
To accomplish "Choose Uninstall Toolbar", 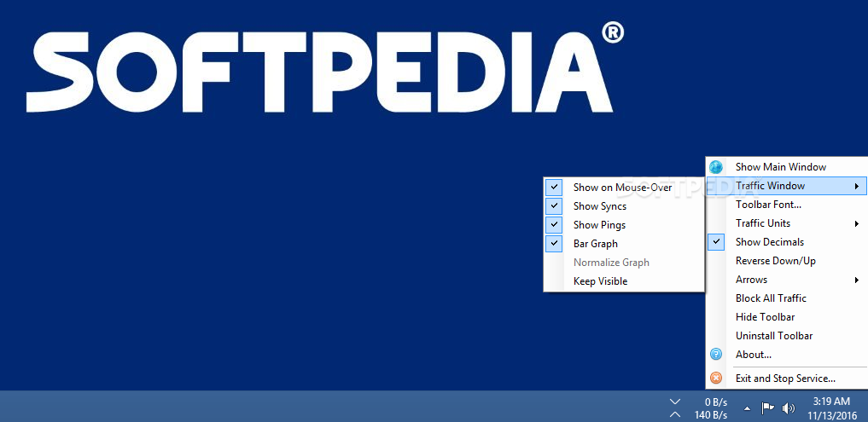I will click(x=787, y=336).
